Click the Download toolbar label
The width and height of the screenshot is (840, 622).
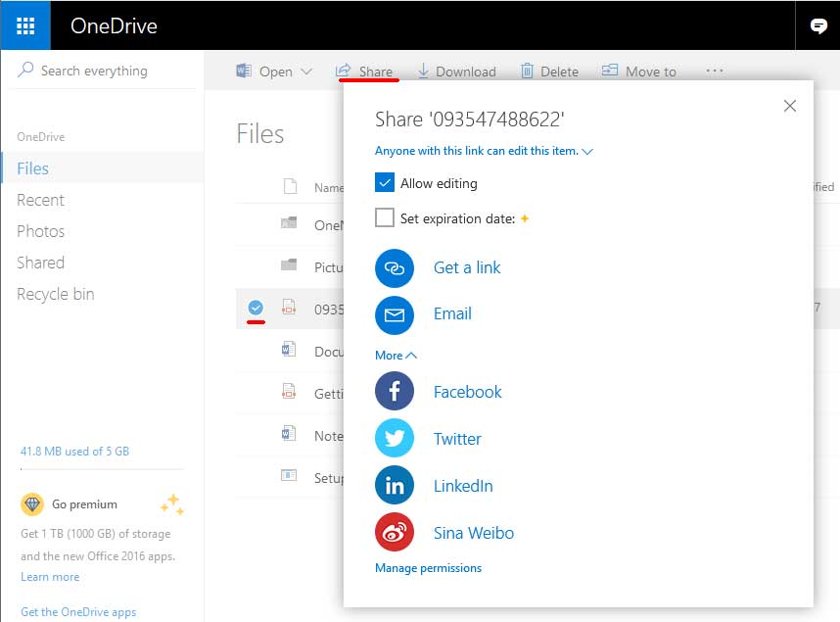click(x=466, y=72)
